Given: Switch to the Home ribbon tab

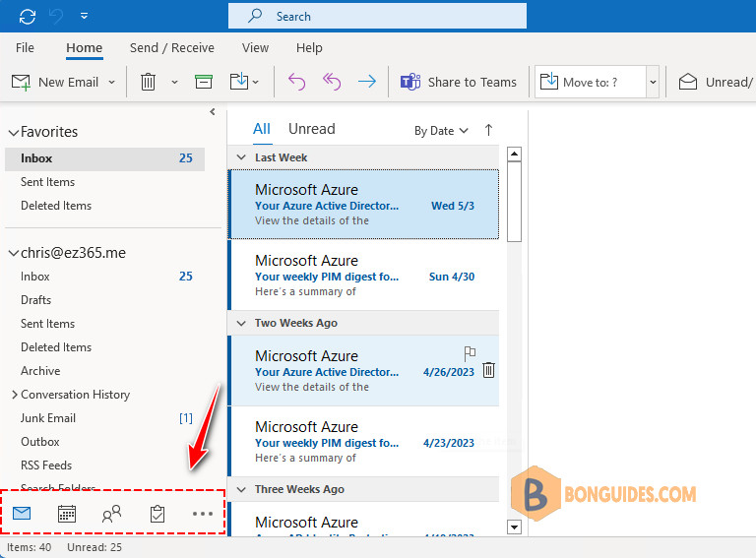Looking at the screenshot, I should click(85, 47).
